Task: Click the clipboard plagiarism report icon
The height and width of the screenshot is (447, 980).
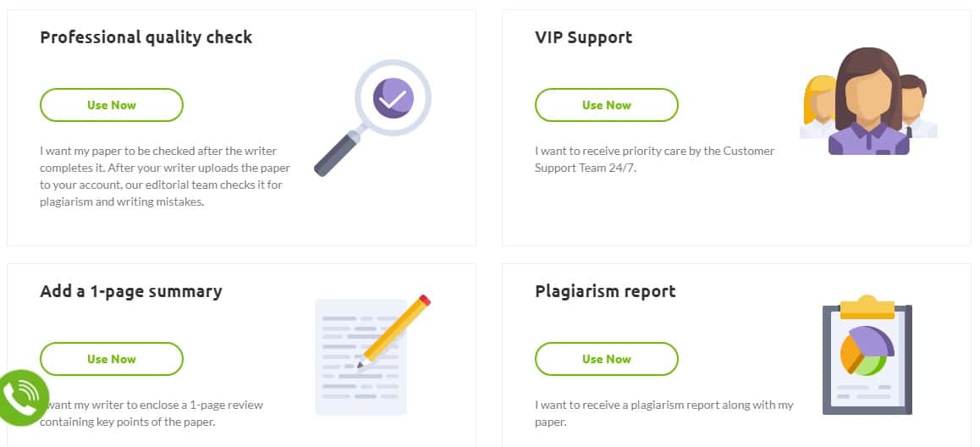Action: pos(867,355)
